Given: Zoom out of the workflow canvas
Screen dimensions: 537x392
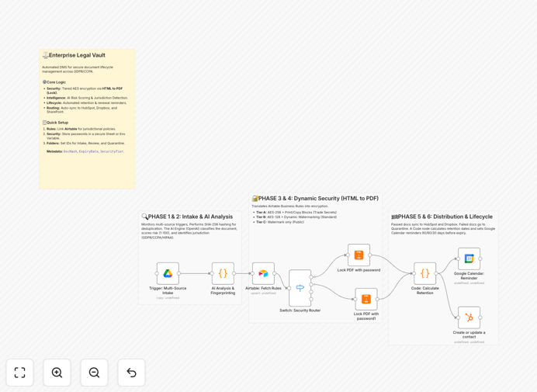Looking at the screenshot, I should 94,373.
